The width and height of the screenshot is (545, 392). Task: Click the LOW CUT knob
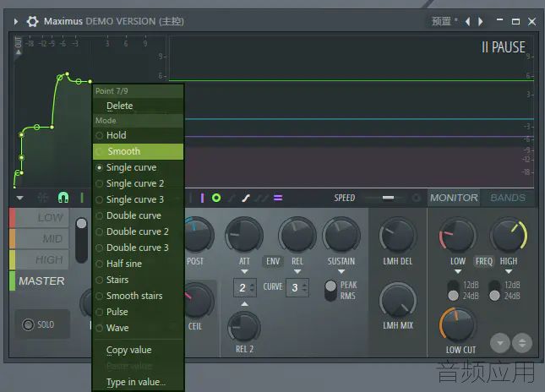tap(458, 325)
